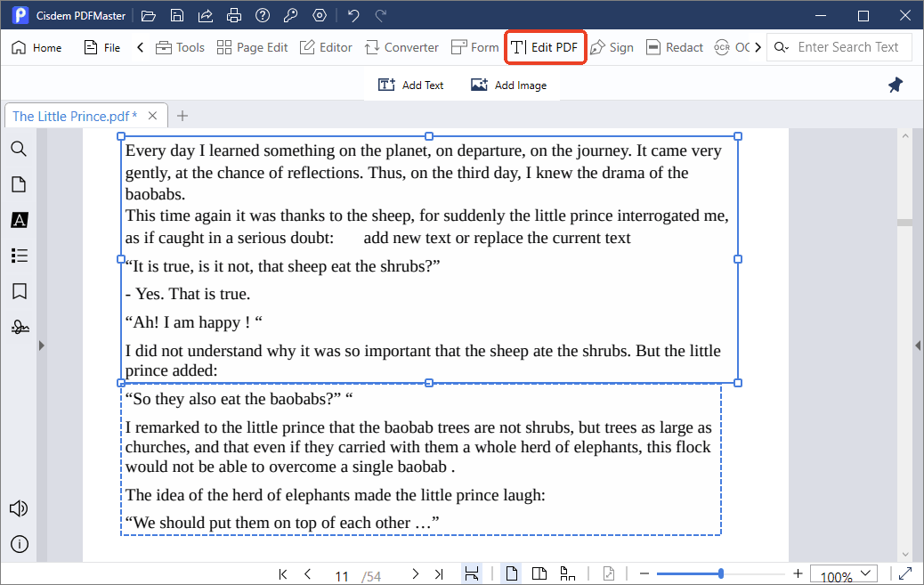924x585 pixels.
Task: Expand search options dropdown beside magnifier
Action: tap(782, 48)
